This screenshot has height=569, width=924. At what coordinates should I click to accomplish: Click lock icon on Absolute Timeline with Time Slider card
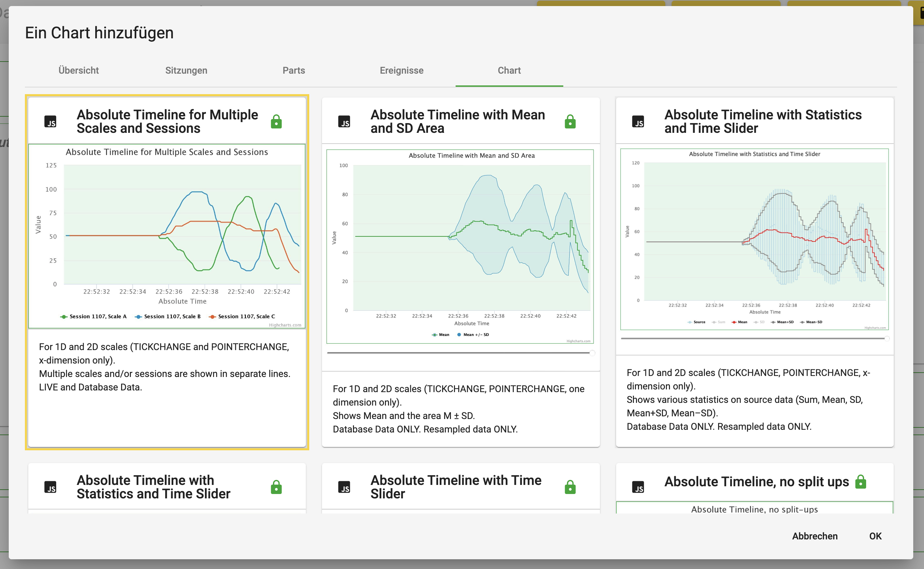point(570,487)
